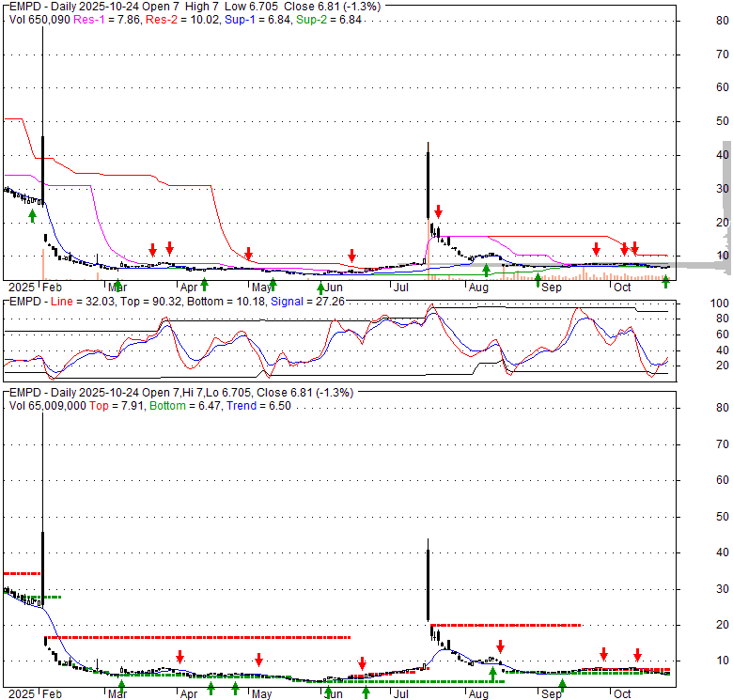Screen dimensions: 733x700
Task: Click the green buy arrow in August on lower chart
Action: click(492, 674)
